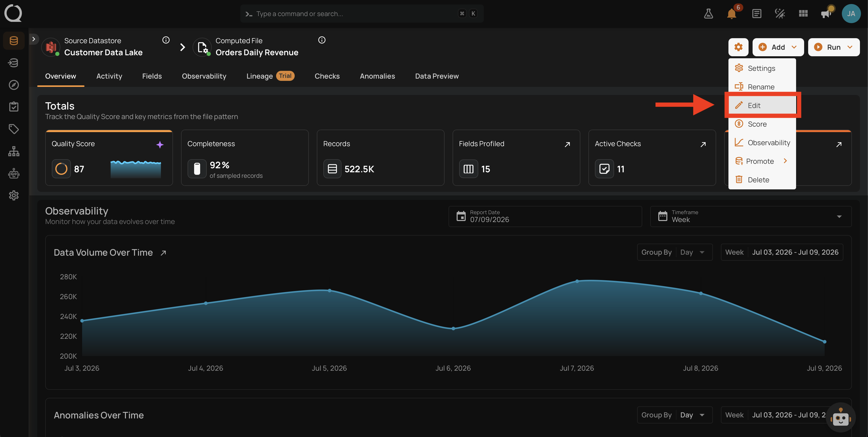This screenshot has height=437, width=868.
Task: Switch to the Anomalies tab
Action: pos(377,76)
